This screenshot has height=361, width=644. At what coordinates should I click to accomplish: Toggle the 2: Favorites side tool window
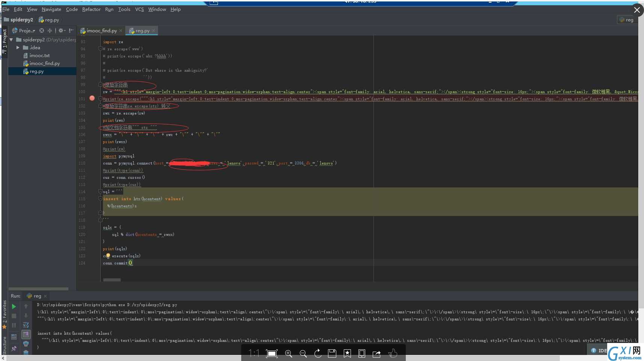5,314
